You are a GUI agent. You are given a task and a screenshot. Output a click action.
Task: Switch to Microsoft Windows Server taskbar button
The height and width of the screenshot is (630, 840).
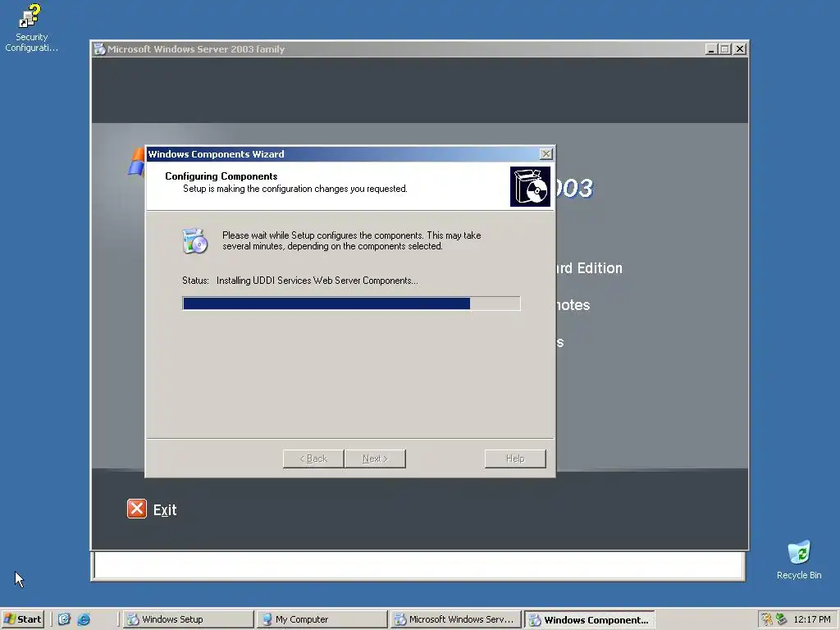pos(455,619)
